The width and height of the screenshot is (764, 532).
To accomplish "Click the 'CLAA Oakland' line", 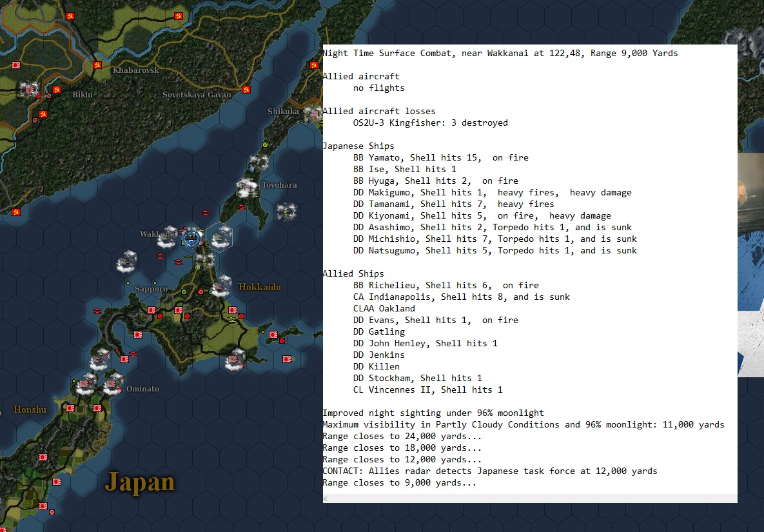I will [384, 309].
